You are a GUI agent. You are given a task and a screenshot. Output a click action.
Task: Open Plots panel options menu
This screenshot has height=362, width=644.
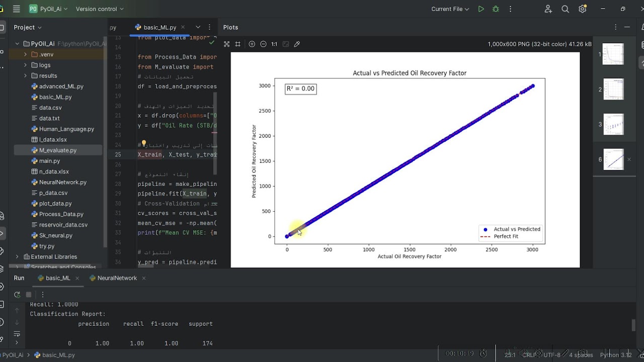click(x=615, y=27)
